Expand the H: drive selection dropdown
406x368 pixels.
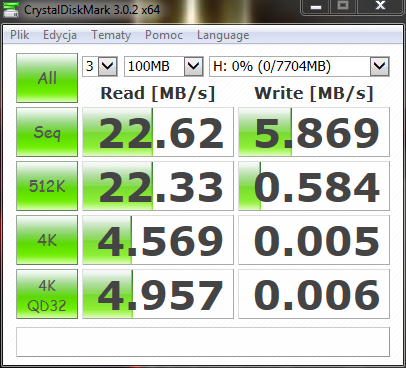pos(380,66)
